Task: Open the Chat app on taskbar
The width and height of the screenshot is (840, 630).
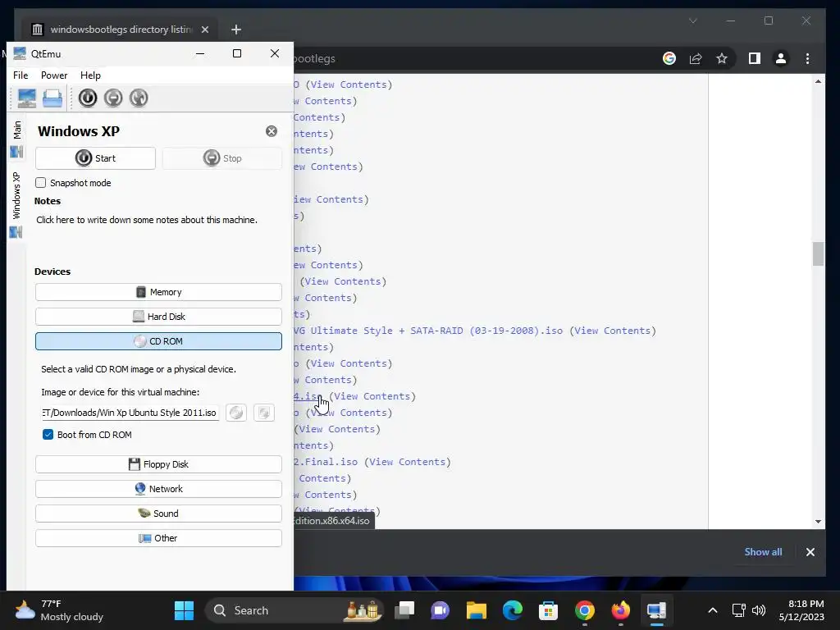Action: point(441,610)
